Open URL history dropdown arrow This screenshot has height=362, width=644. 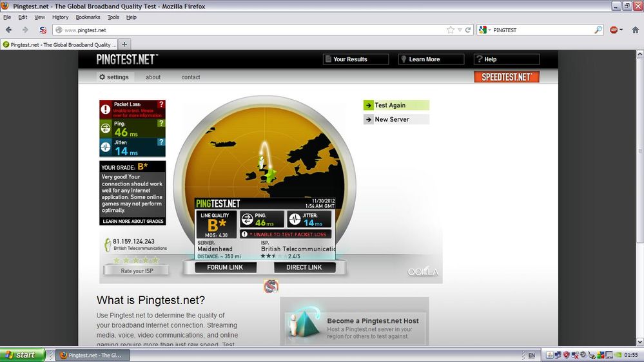[x=460, y=30]
